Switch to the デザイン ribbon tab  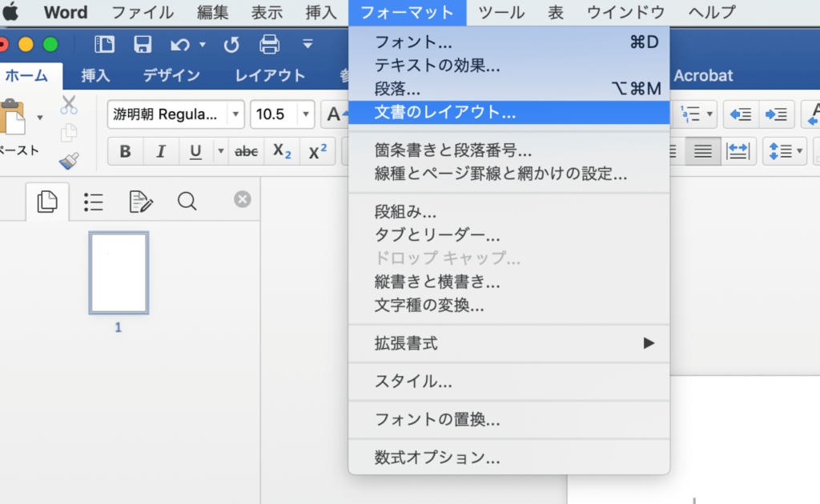pos(171,76)
